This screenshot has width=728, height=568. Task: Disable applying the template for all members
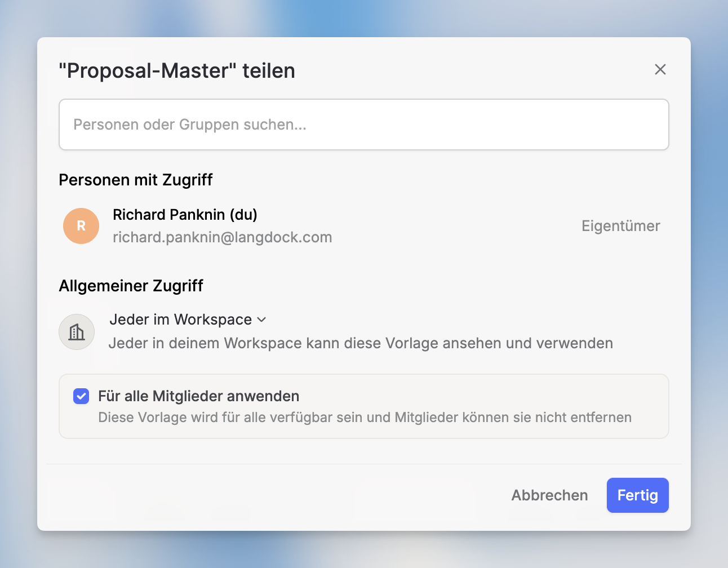[81, 396]
